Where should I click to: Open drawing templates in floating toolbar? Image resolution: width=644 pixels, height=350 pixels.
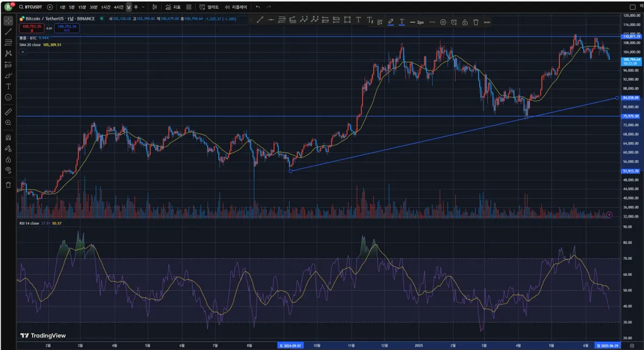click(x=379, y=22)
